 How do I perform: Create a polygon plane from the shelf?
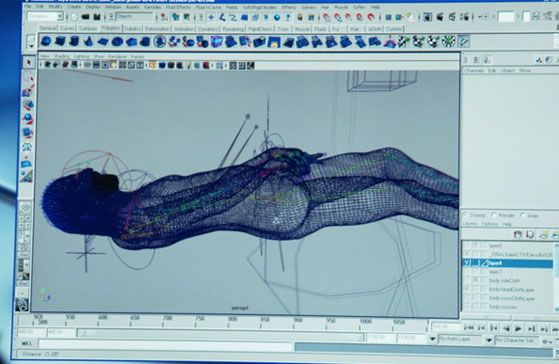click(103, 42)
